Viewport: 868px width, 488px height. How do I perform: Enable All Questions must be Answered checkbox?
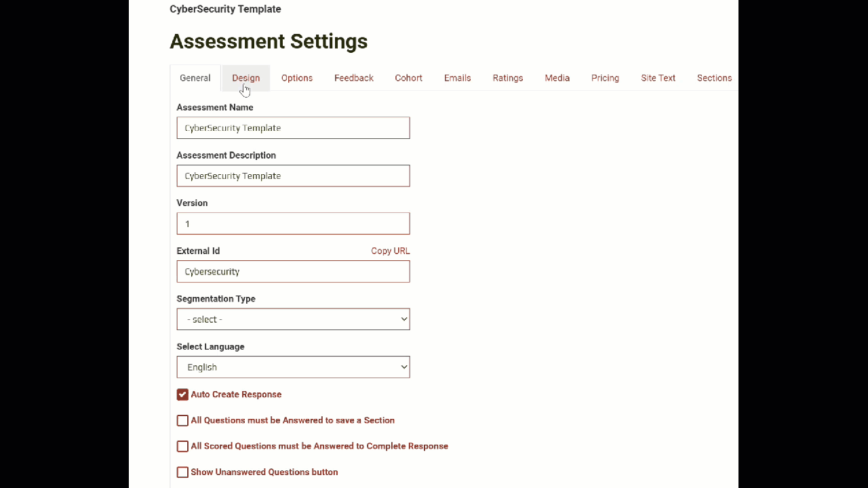click(x=182, y=420)
